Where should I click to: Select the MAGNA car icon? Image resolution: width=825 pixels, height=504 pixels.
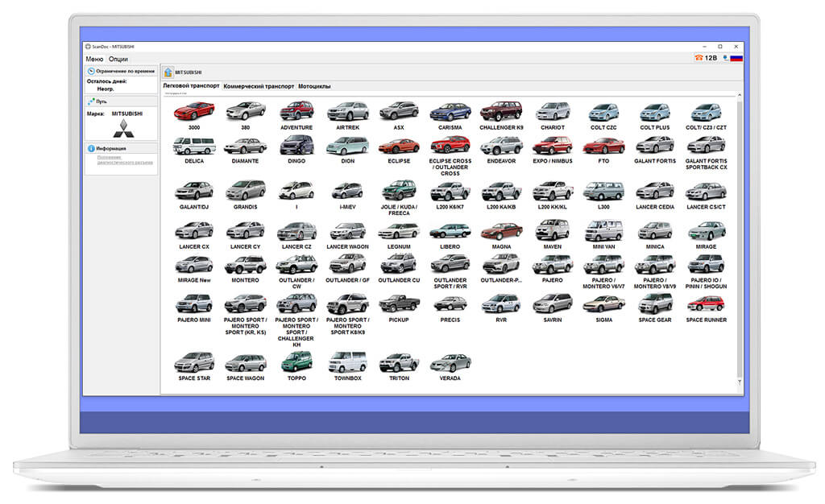click(501, 230)
